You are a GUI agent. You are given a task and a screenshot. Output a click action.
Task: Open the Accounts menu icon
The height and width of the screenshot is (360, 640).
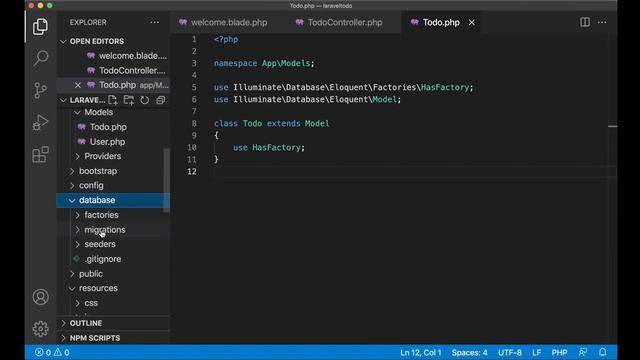click(40, 297)
